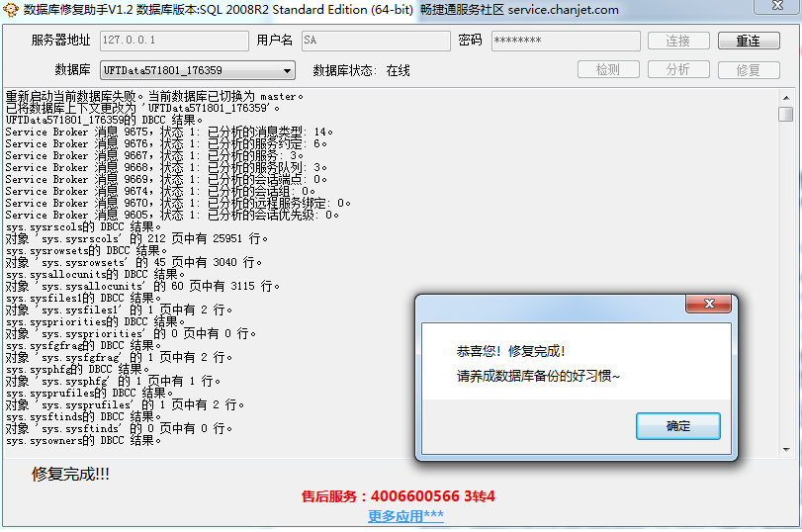
Task: Close the repair-complete dialog with its red X
Action: pyautogui.click(x=708, y=304)
